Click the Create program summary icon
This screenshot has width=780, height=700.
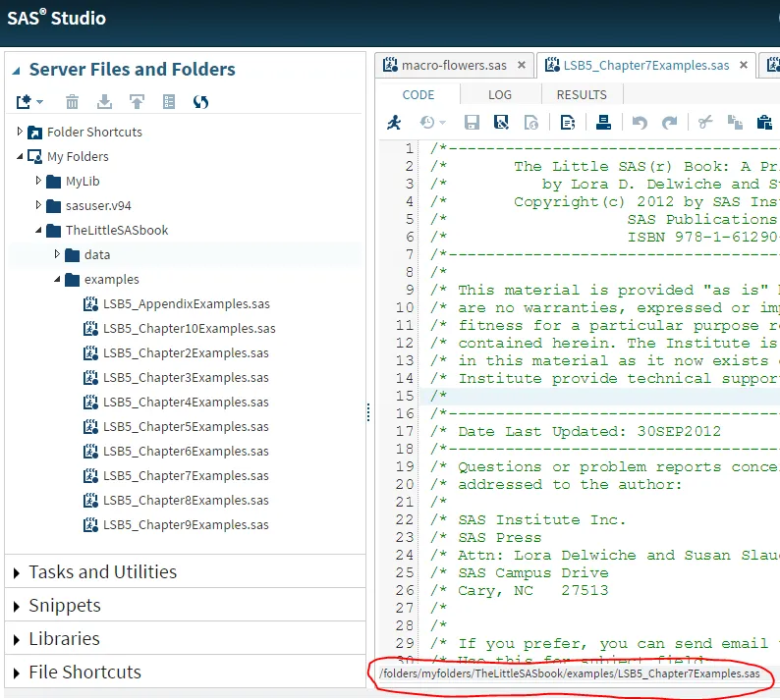point(568,123)
